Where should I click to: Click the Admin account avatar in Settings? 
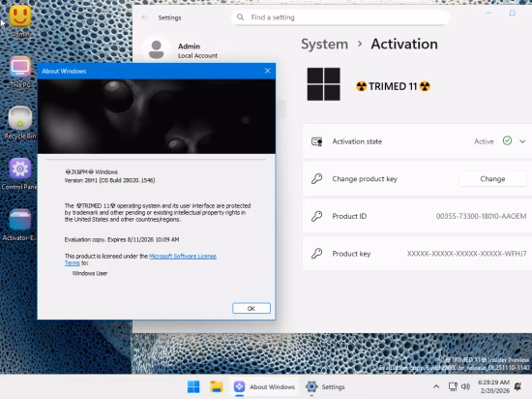157,49
